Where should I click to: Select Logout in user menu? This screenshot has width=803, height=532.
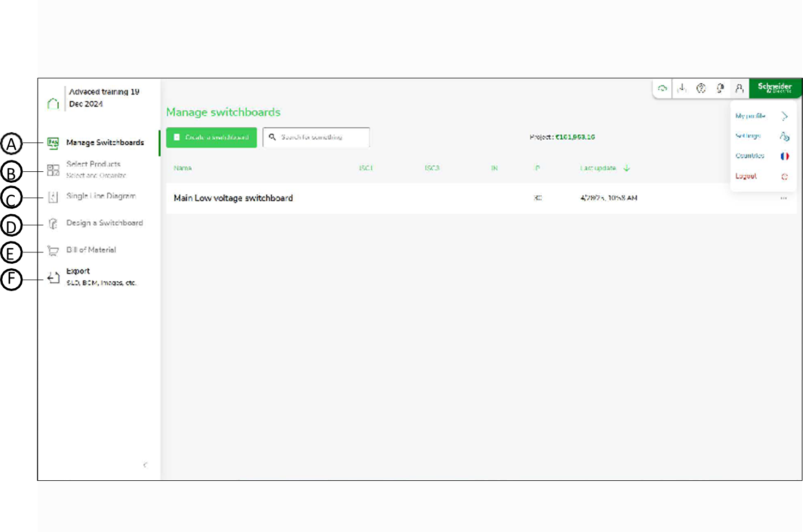coord(746,176)
